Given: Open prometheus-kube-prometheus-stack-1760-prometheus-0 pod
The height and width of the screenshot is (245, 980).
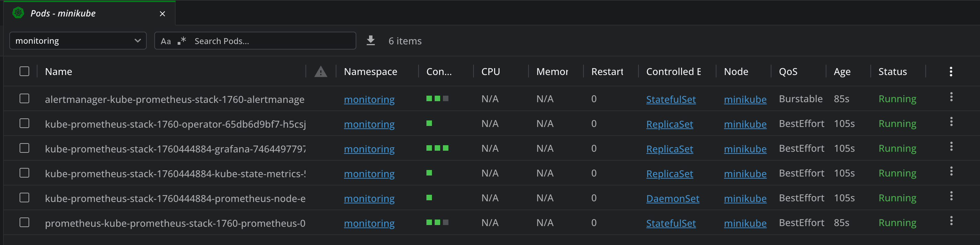Looking at the screenshot, I should pyautogui.click(x=175, y=223).
